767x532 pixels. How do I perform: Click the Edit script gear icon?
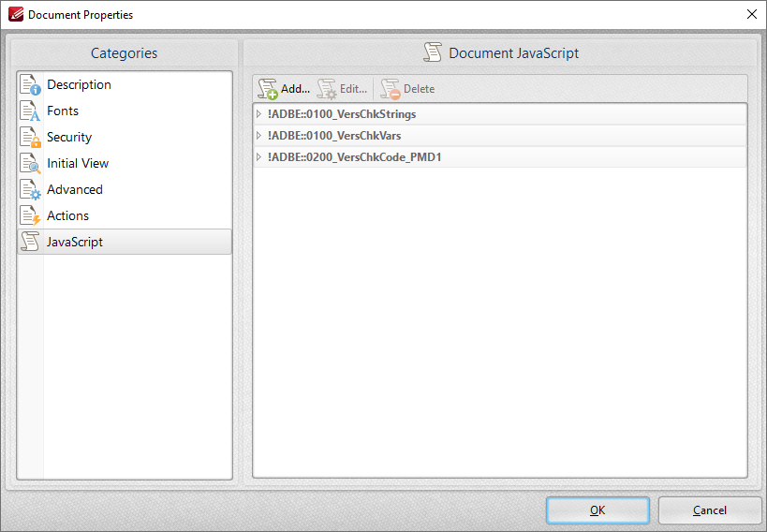(x=327, y=89)
